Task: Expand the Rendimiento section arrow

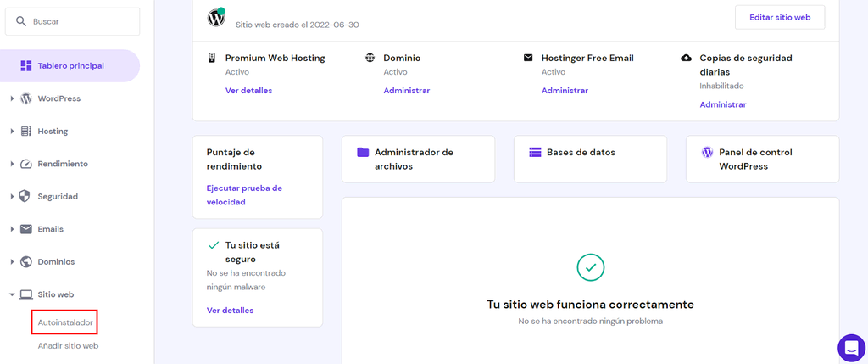Action: coord(12,164)
